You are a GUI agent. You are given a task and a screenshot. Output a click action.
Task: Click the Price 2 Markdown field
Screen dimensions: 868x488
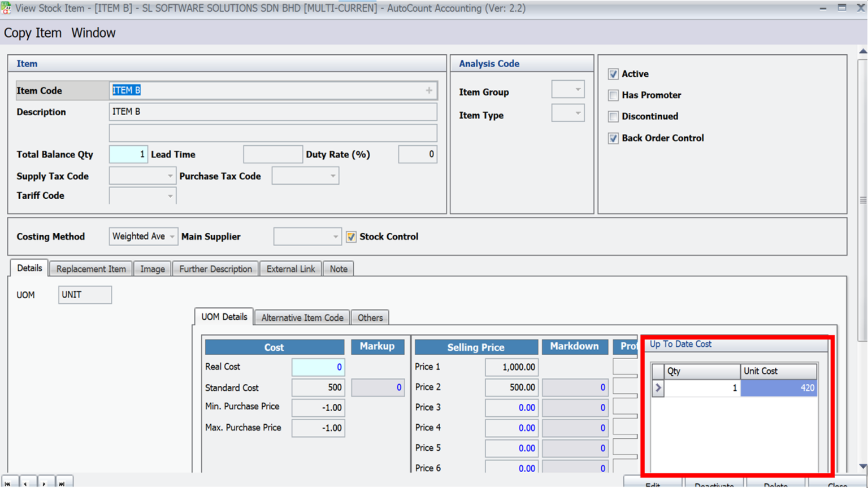click(575, 387)
